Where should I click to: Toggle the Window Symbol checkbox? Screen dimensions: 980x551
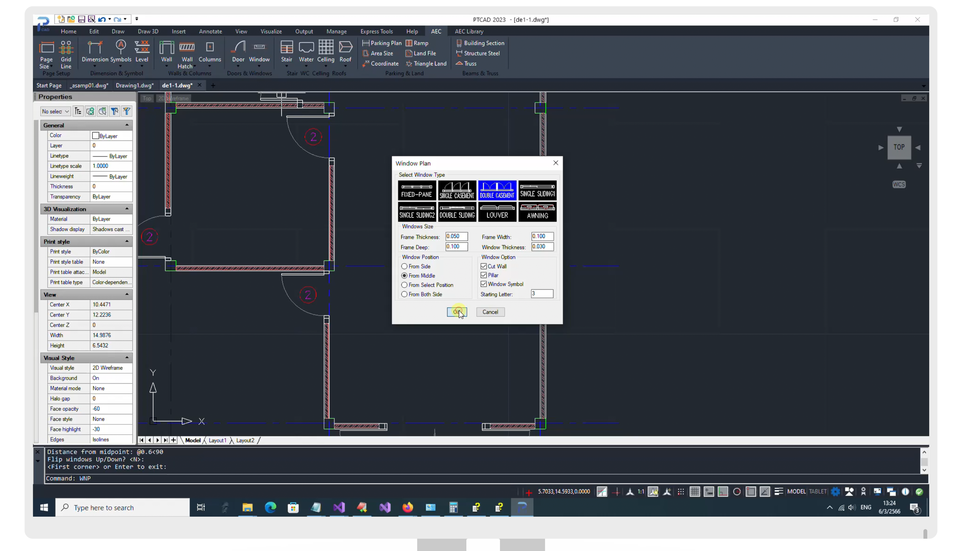[484, 284]
